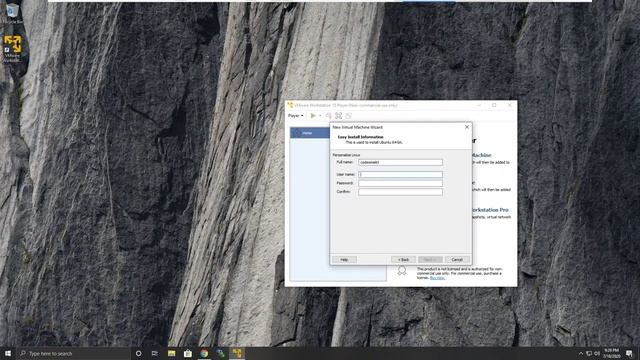The height and width of the screenshot is (360, 640).
Task: Open Google Chrome from the taskbar
Action: click(x=204, y=353)
